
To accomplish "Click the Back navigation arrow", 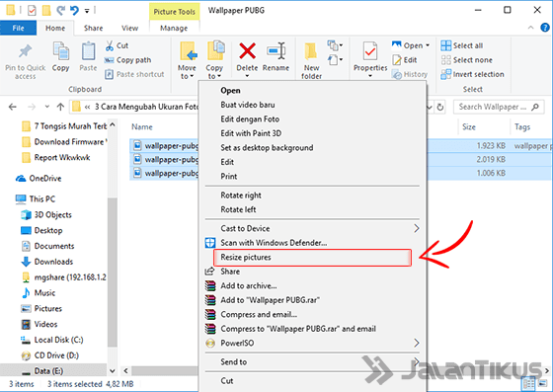I will 12,107.
